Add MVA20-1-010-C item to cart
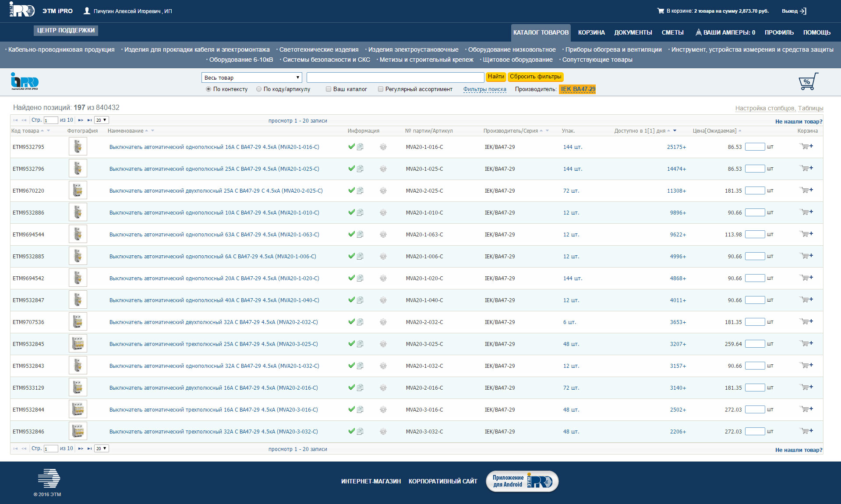 806,212
